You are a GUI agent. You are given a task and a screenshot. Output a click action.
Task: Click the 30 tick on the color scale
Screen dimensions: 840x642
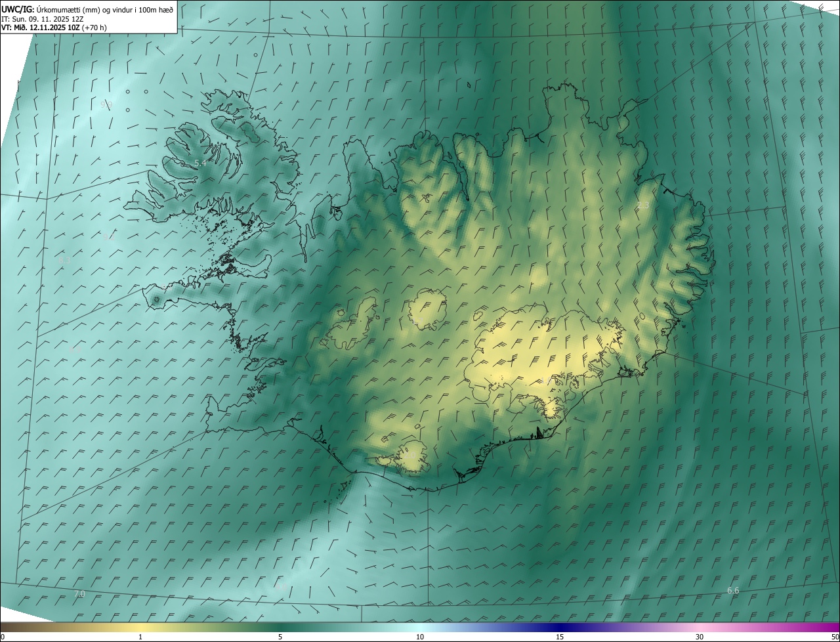[x=700, y=637]
